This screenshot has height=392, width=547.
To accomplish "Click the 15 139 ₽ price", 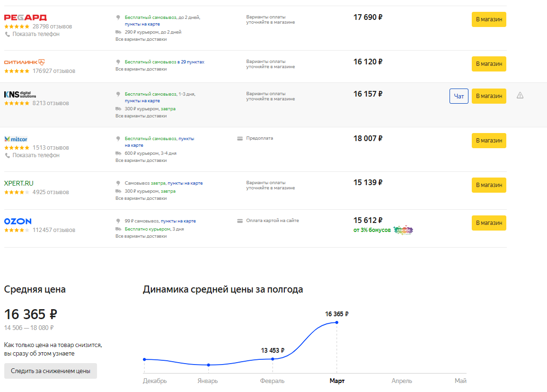I will (x=368, y=183).
